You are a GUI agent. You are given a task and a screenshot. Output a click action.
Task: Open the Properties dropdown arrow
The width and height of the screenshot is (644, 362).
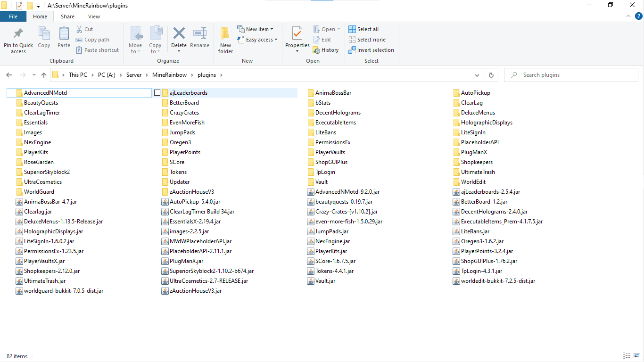click(x=297, y=51)
